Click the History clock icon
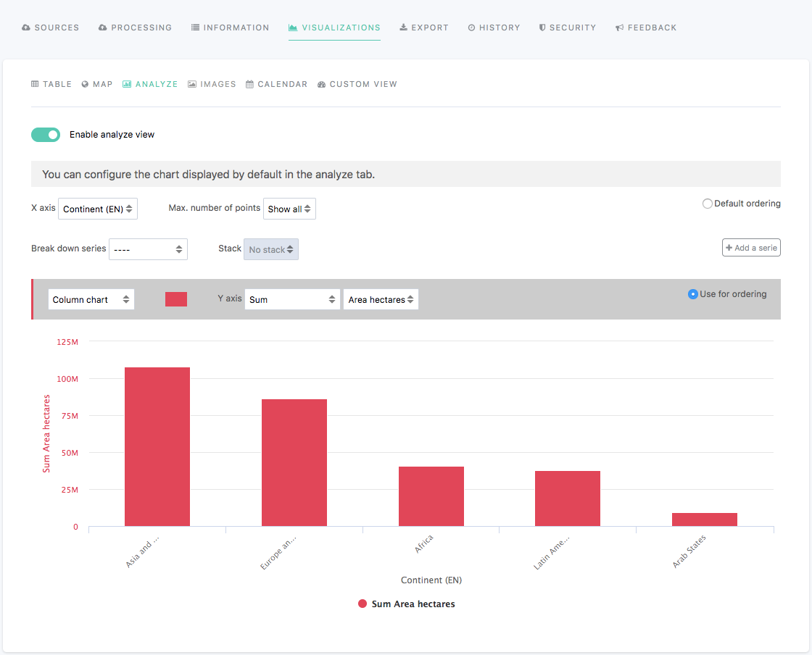The height and width of the screenshot is (655, 812). point(471,28)
